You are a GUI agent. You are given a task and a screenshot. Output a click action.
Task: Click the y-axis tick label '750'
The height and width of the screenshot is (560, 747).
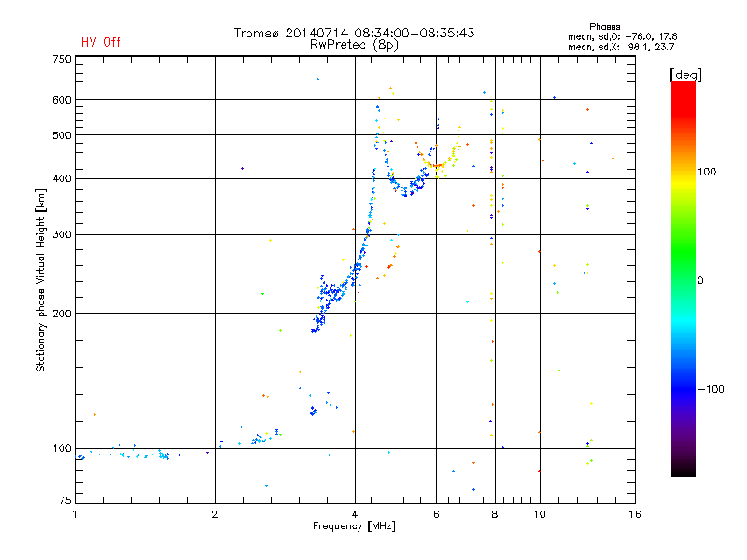coord(62,59)
